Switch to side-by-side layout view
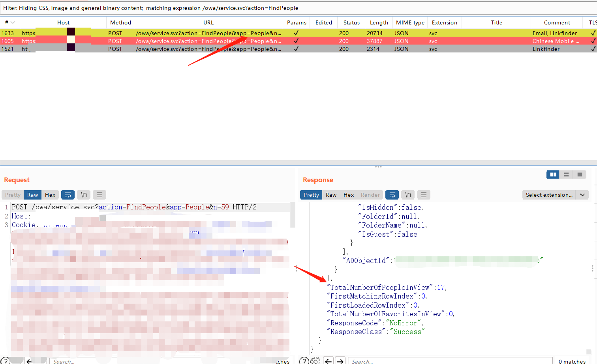Image resolution: width=597 pixels, height=364 pixels. [553, 175]
